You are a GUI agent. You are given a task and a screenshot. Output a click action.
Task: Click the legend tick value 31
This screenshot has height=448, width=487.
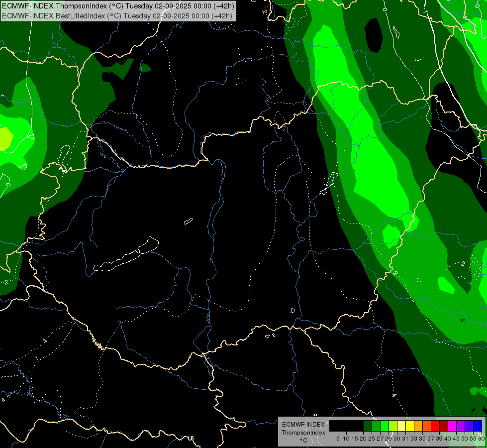[405, 439]
